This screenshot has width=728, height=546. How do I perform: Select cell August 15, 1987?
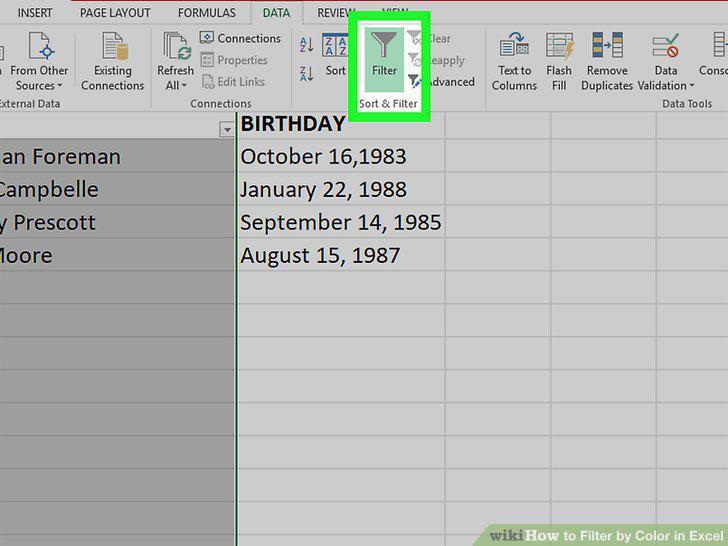(x=341, y=255)
